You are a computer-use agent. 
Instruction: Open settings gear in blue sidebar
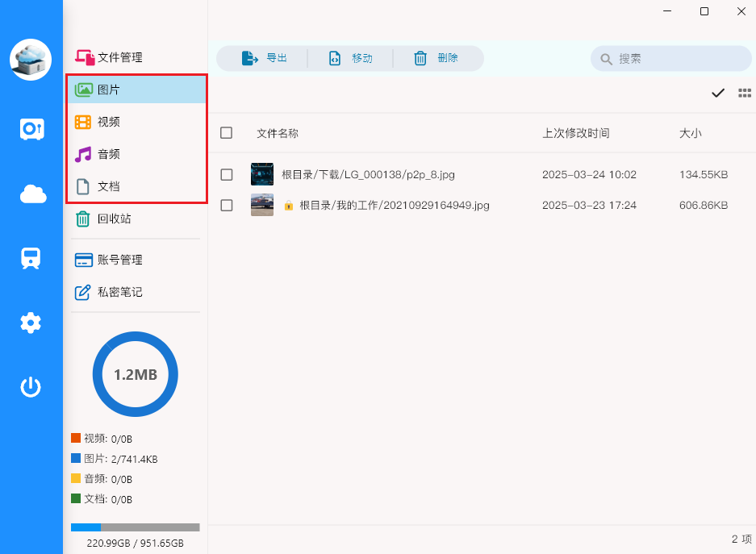click(31, 323)
